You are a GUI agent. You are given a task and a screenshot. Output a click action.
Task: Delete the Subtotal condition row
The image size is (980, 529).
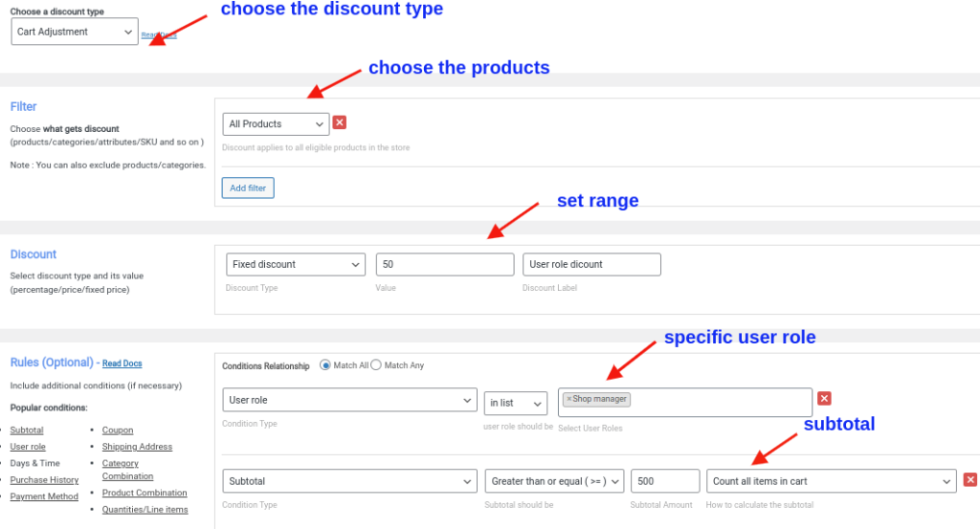point(970,479)
